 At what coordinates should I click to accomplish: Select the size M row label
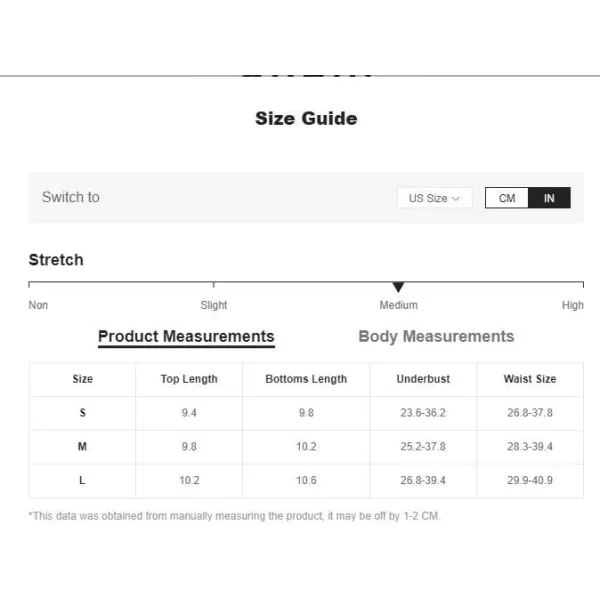click(x=82, y=446)
